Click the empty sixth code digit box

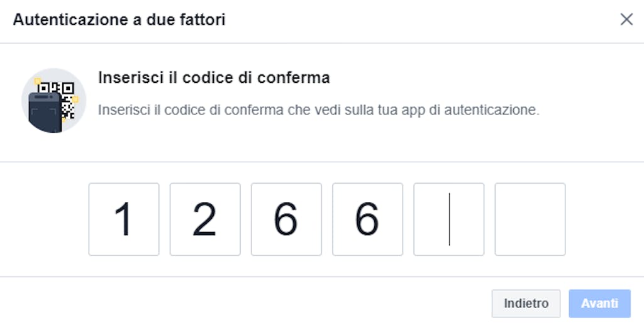coord(530,219)
